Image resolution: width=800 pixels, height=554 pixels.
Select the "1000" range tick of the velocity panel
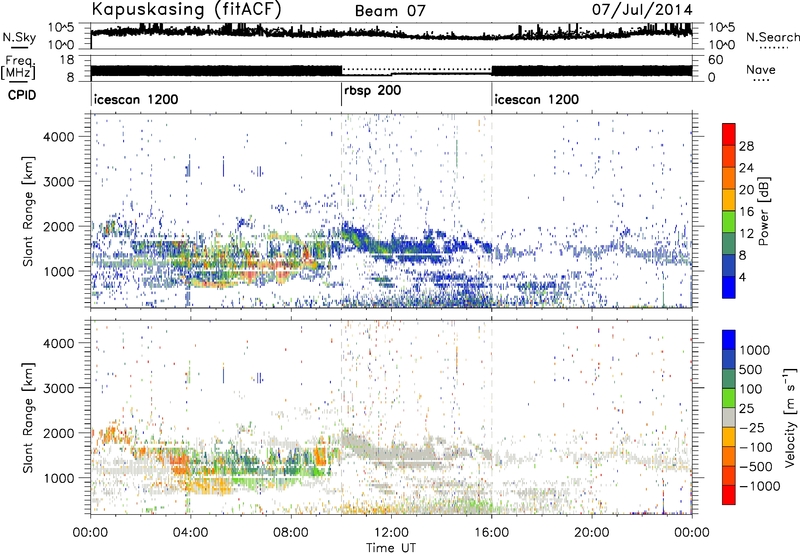[x=58, y=477]
